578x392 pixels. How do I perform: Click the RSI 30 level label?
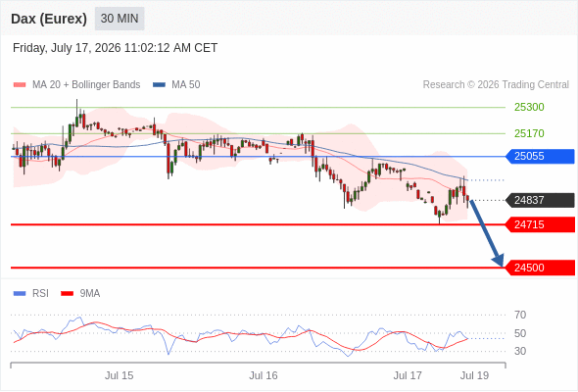click(520, 351)
